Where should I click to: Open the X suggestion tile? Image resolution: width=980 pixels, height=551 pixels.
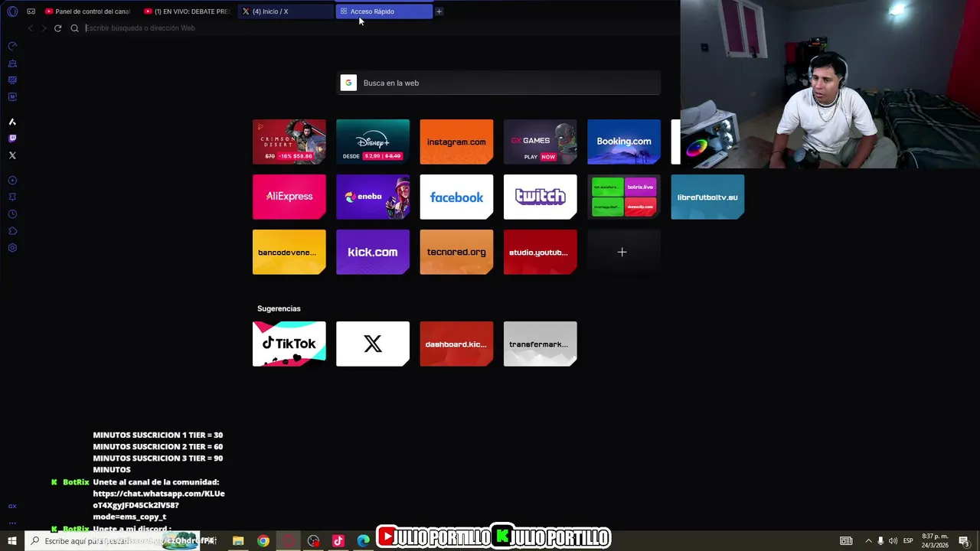point(373,344)
